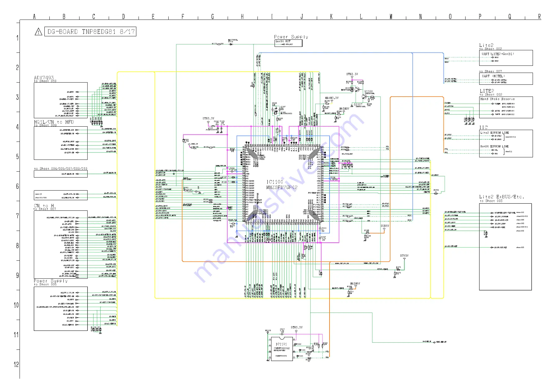Click the MN2SFD7GP42 part number text
Viewport: 555px width, 392px height.
point(282,187)
